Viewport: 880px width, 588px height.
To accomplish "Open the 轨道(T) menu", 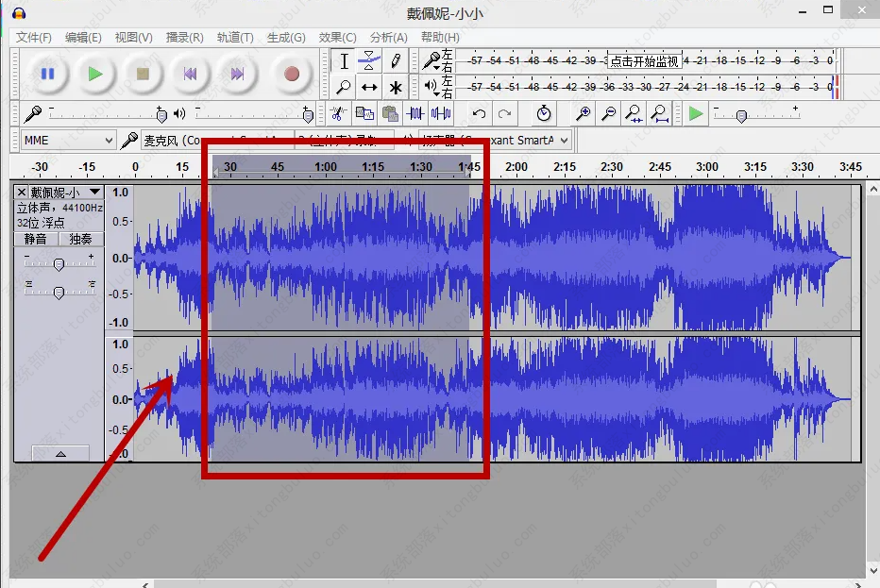I will [235, 38].
